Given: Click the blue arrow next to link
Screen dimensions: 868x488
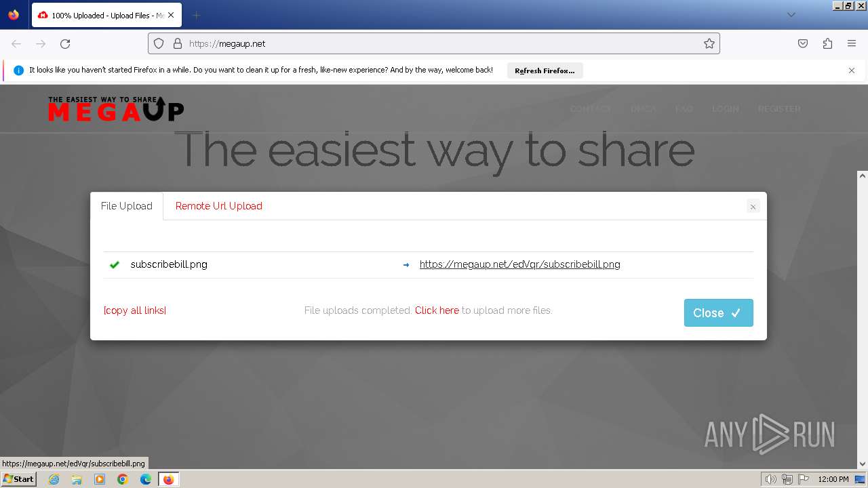Looking at the screenshot, I should point(406,265).
